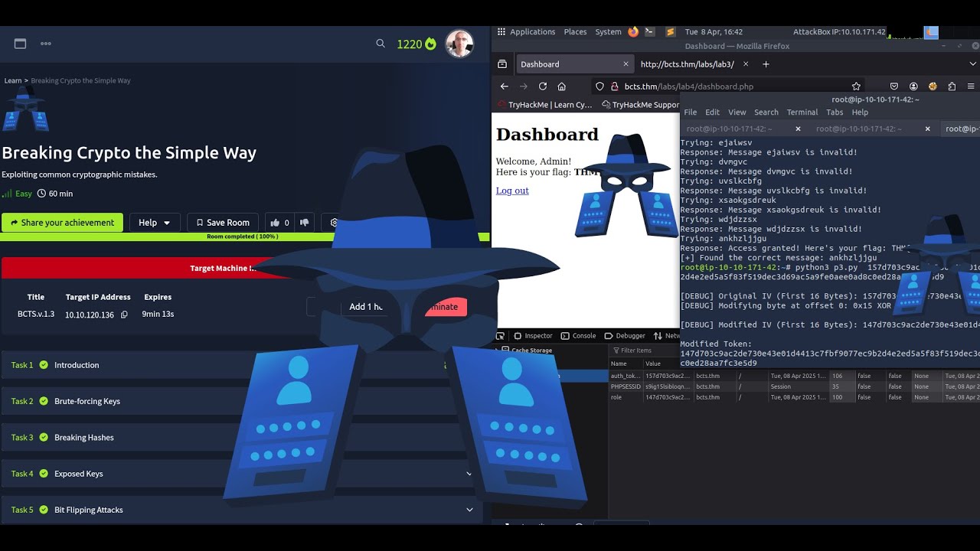
Task: Open a new Firefox tab with plus button
Action: click(x=766, y=64)
